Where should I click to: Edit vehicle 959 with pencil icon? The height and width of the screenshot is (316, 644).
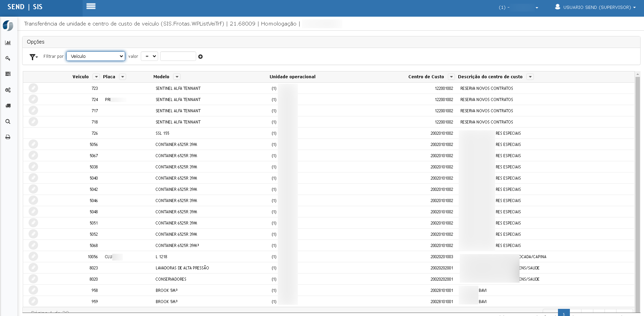[x=33, y=301]
